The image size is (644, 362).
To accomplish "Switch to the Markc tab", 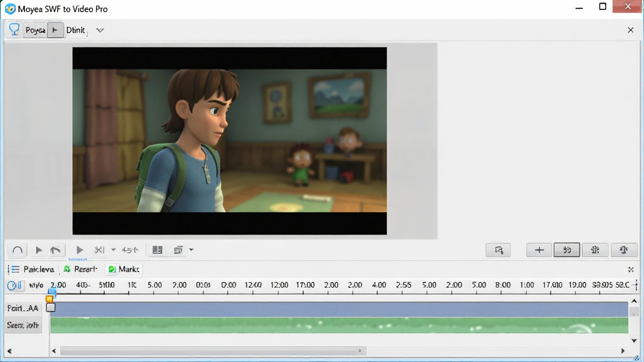I will pos(124,269).
